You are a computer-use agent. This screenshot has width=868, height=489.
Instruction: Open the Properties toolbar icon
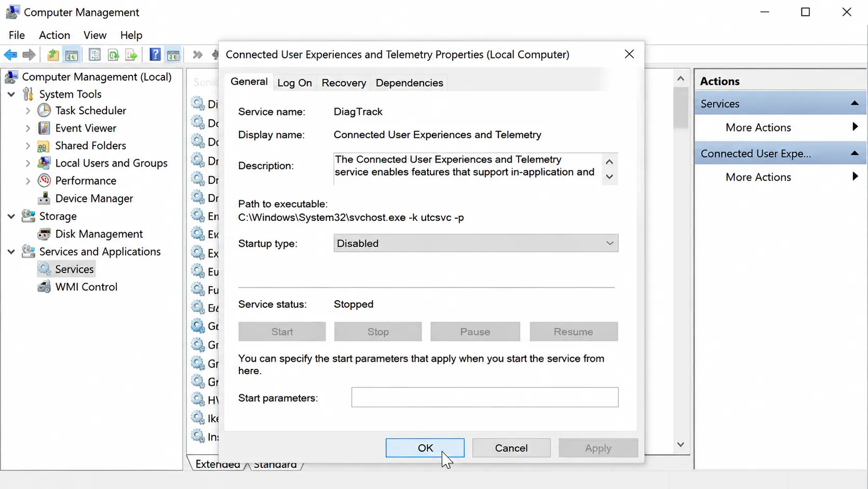[x=94, y=55]
